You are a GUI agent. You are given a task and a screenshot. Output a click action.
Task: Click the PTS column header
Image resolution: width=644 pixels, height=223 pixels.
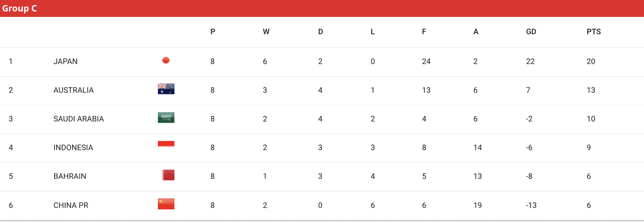pyautogui.click(x=594, y=32)
